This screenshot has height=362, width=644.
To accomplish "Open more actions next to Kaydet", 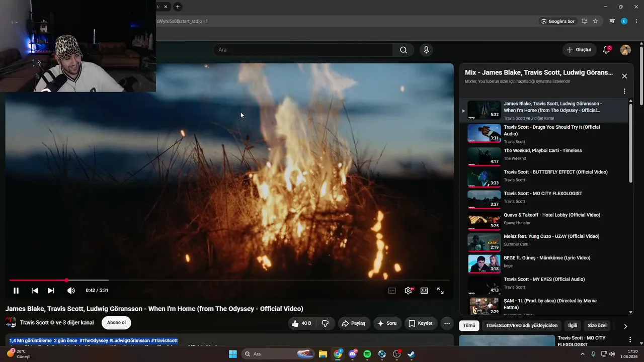I will [447, 323].
